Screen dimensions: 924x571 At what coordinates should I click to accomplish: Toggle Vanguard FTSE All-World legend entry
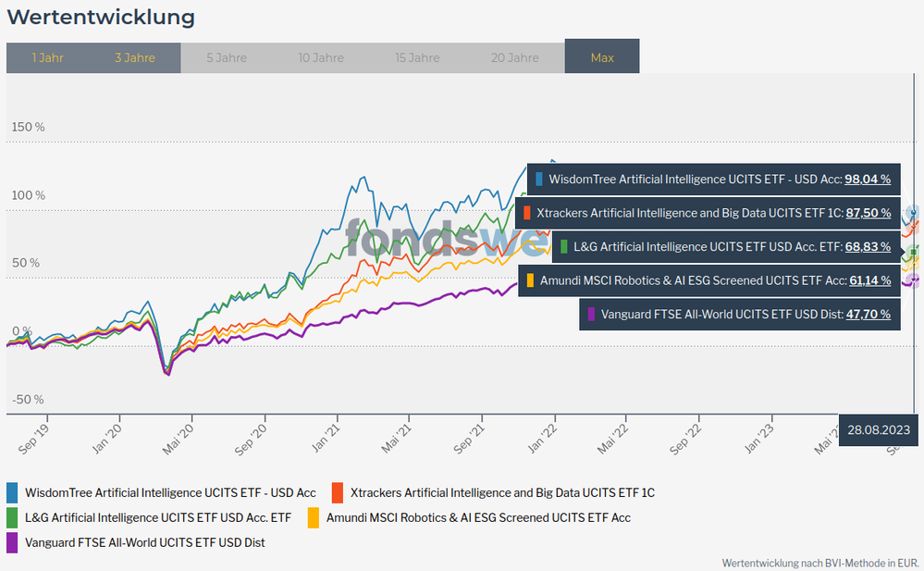click(x=144, y=542)
